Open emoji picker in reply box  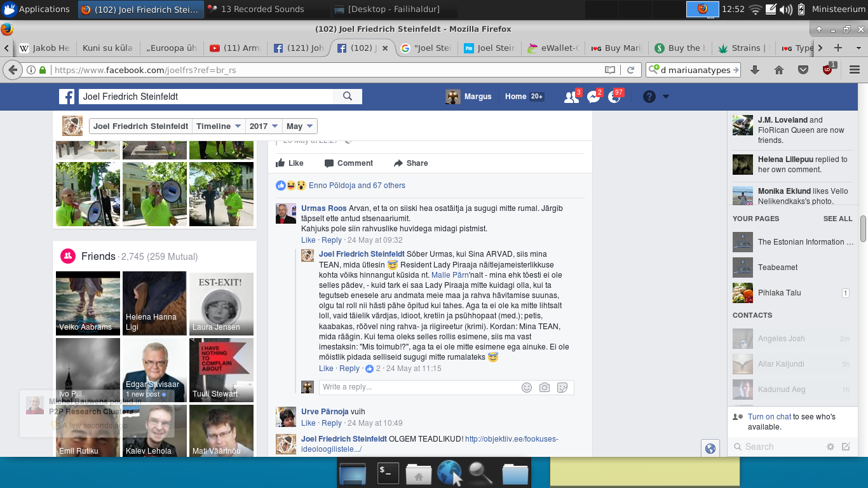[x=526, y=388]
